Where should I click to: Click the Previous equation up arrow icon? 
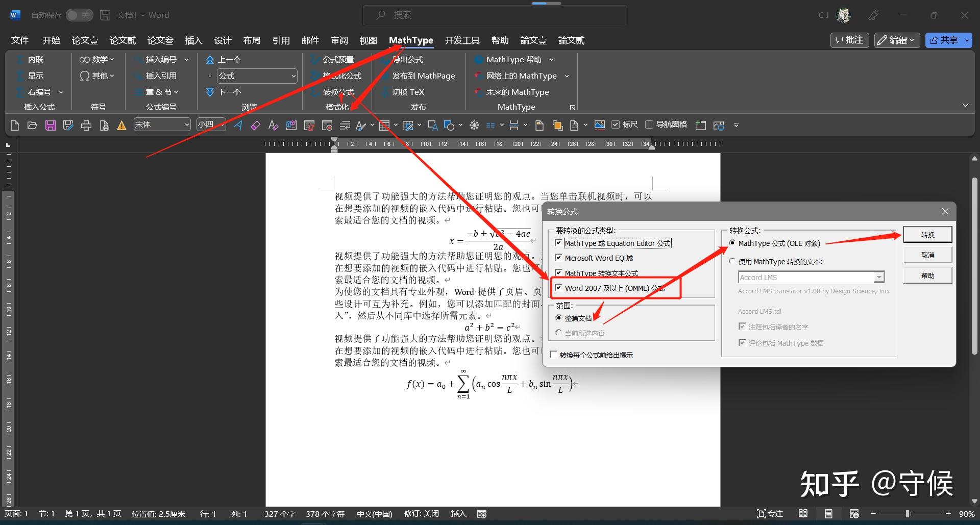tap(210, 60)
